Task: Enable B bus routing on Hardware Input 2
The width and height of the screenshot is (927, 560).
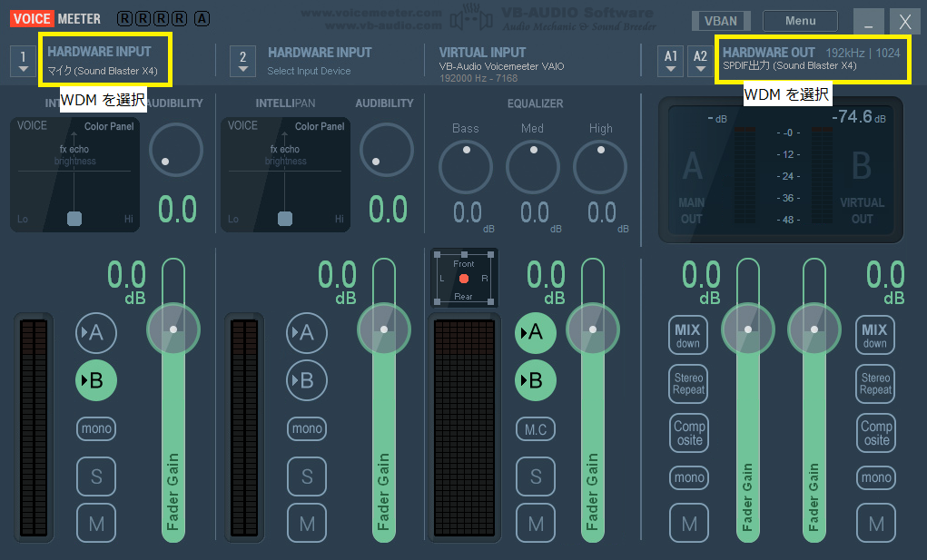Action: [306, 380]
